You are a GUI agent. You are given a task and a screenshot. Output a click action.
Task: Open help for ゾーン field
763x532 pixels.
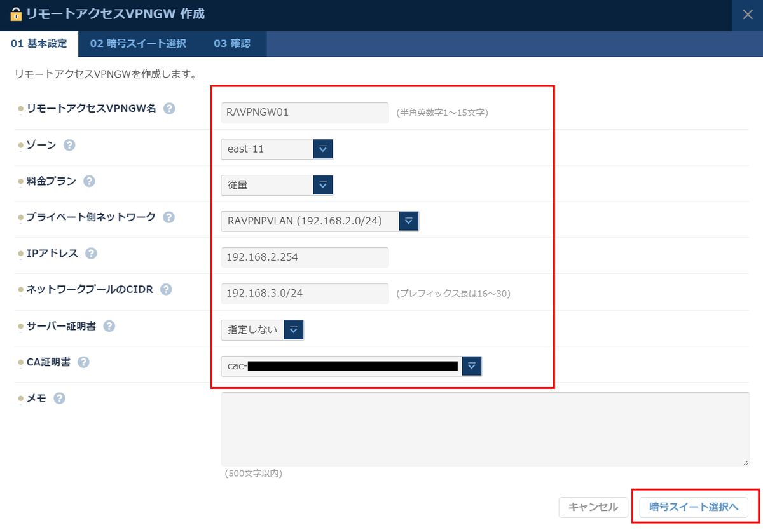point(69,144)
